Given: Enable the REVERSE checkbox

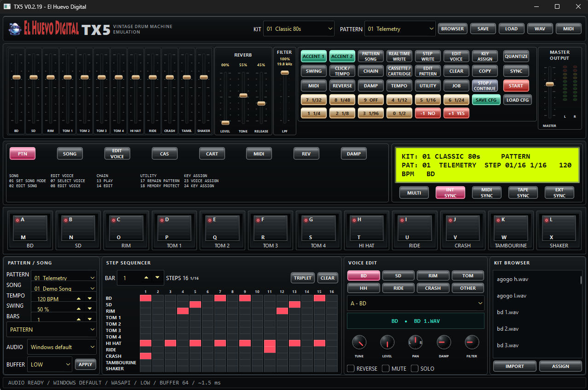Looking at the screenshot, I should coord(351,368).
